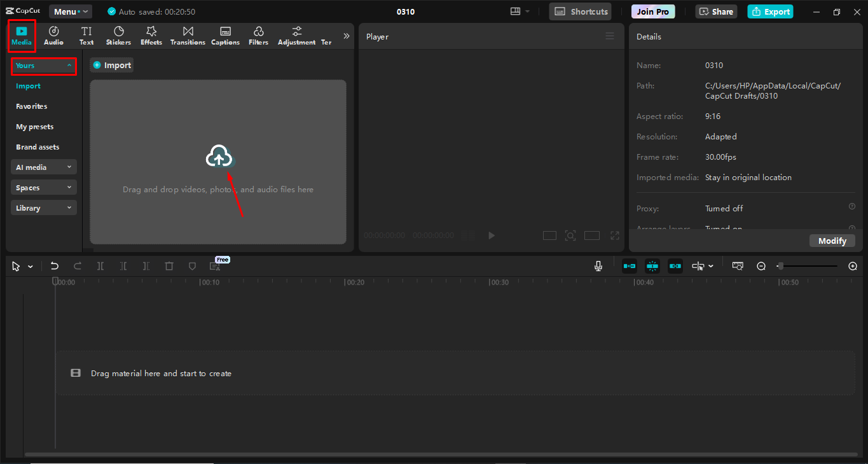The image size is (868, 464).
Task: Open the Audio panel
Action: click(53, 35)
